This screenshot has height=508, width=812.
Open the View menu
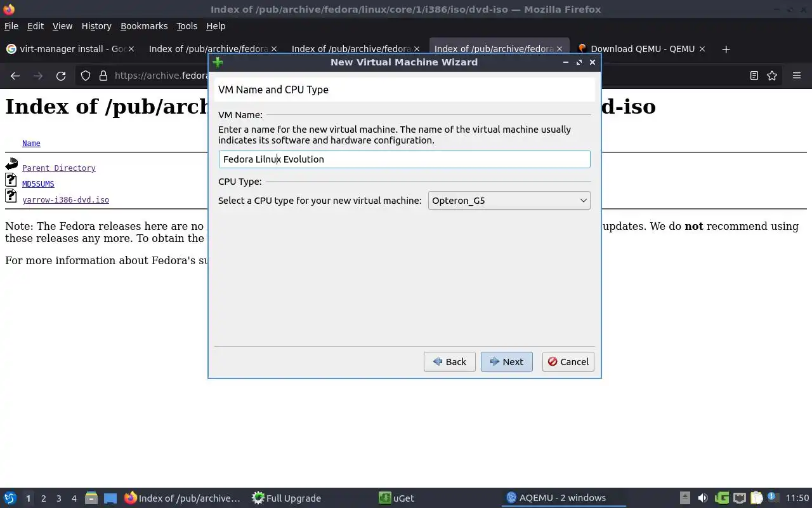(62, 26)
